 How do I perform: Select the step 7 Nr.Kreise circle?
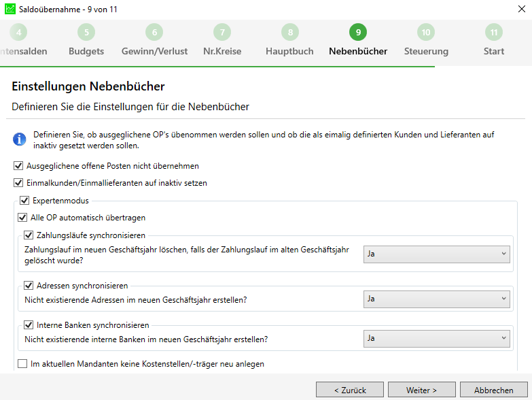pos(222,32)
